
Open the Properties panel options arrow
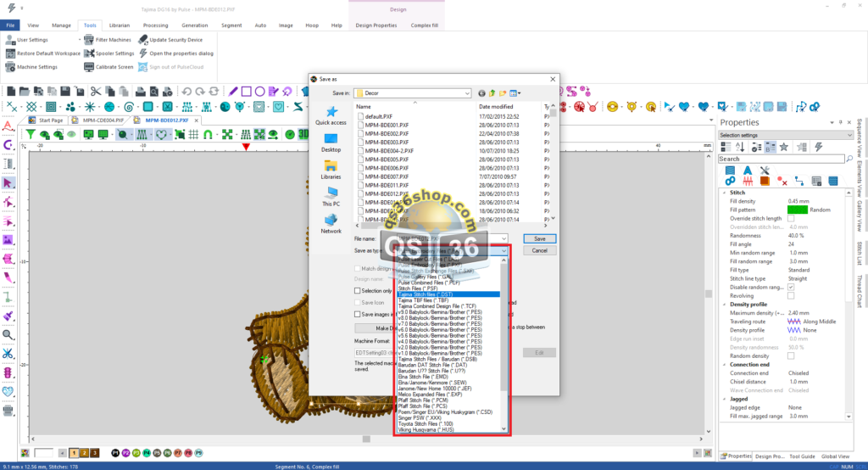(832, 122)
